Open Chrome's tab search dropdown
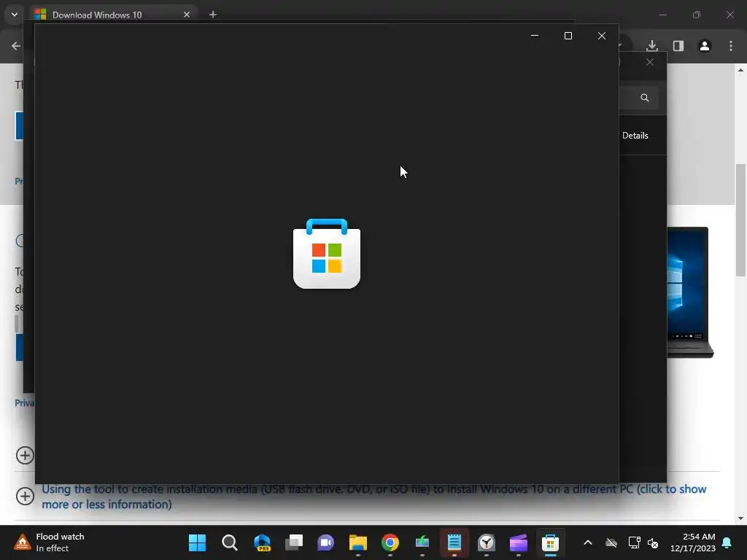The image size is (747, 560). tap(15, 15)
